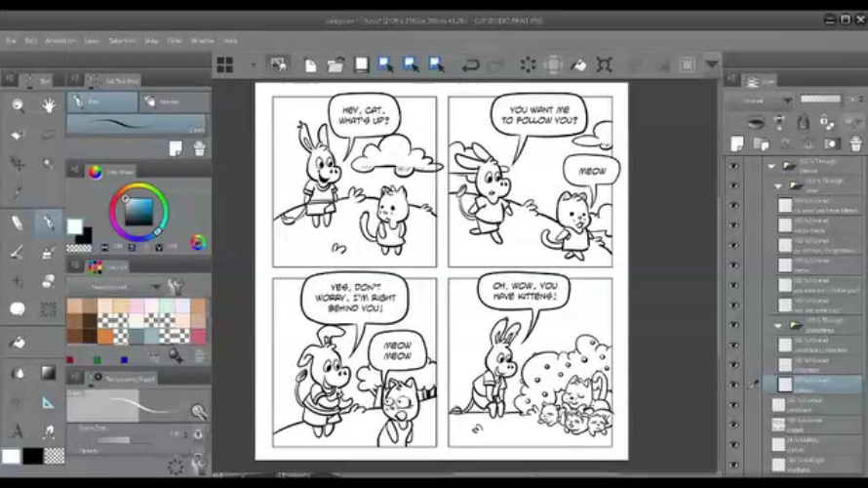Adjust the layer opacity slider
868x488 pixels.
820,100
